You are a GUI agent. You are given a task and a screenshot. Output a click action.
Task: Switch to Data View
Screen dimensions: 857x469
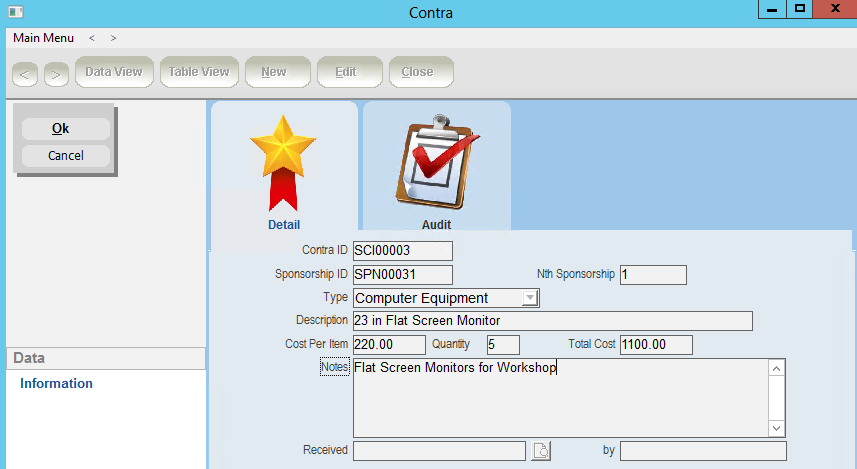(113, 72)
